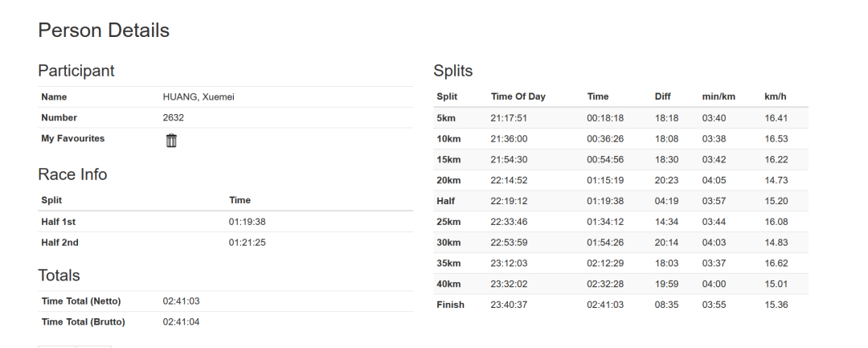
Task: Click the Person Details page heading
Action: coord(104,30)
